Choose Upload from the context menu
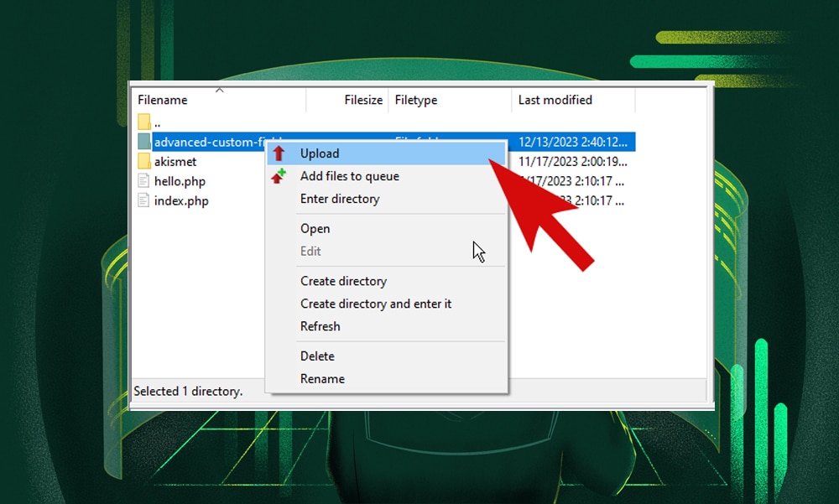839x504 pixels. tap(320, 153)
